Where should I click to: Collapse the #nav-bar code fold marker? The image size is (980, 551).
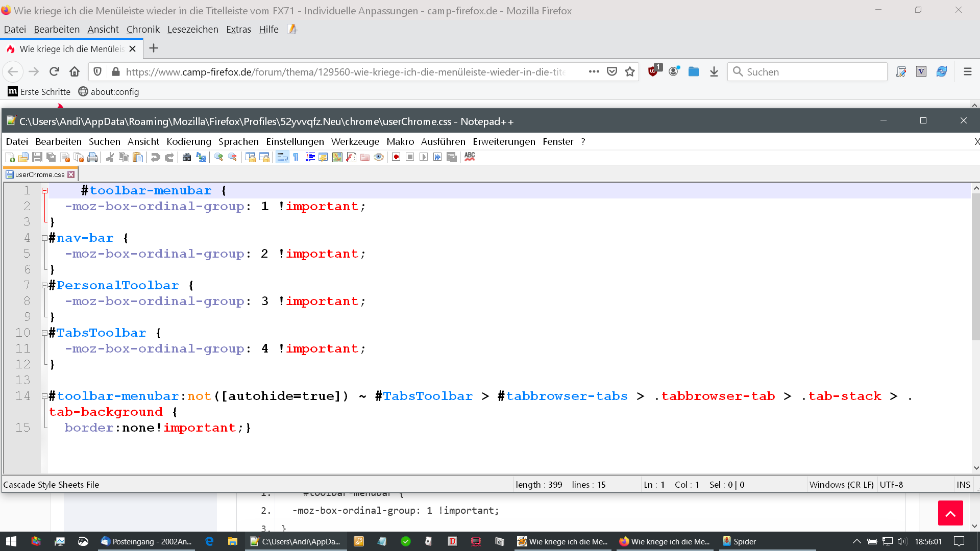pos(44,238)
